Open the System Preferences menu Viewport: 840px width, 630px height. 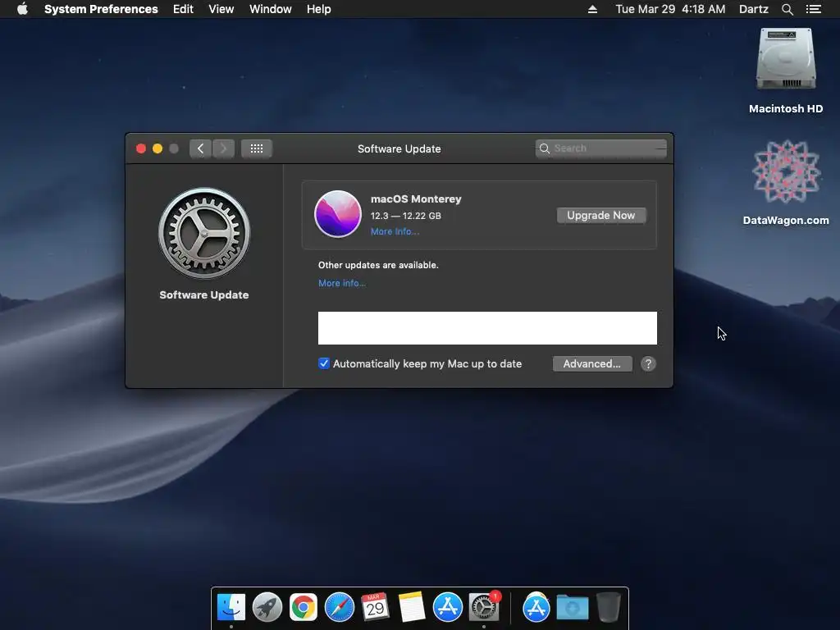click(x=101, y=9)
